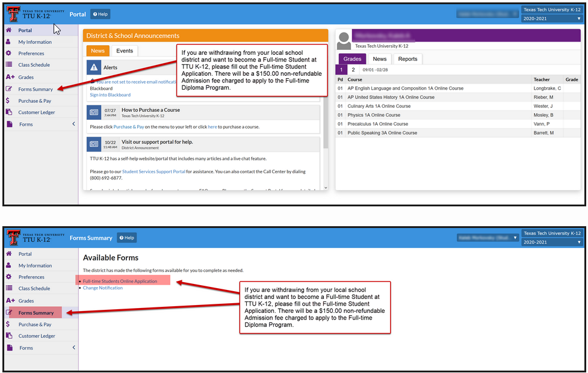This screenshot has height=373, width=588.
Task: Click the Teacher column header in grades table
Action: coord(542,79)
